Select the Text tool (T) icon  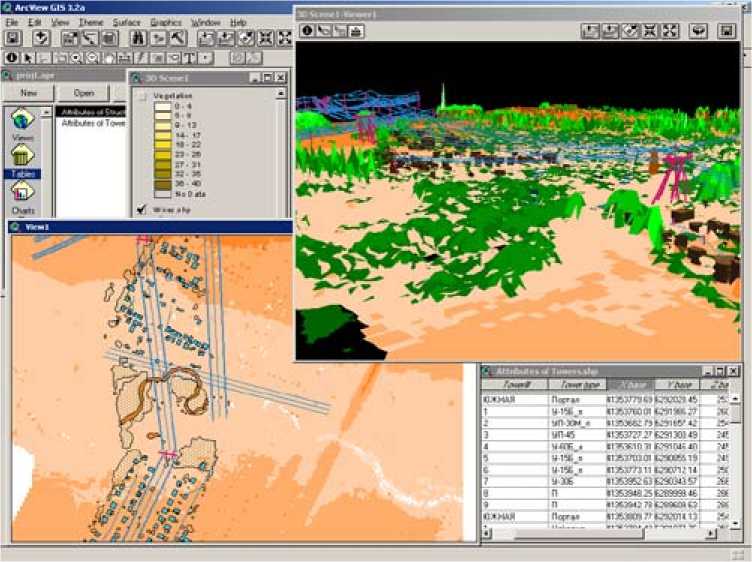pyautogui.click(x=188, y=57)
